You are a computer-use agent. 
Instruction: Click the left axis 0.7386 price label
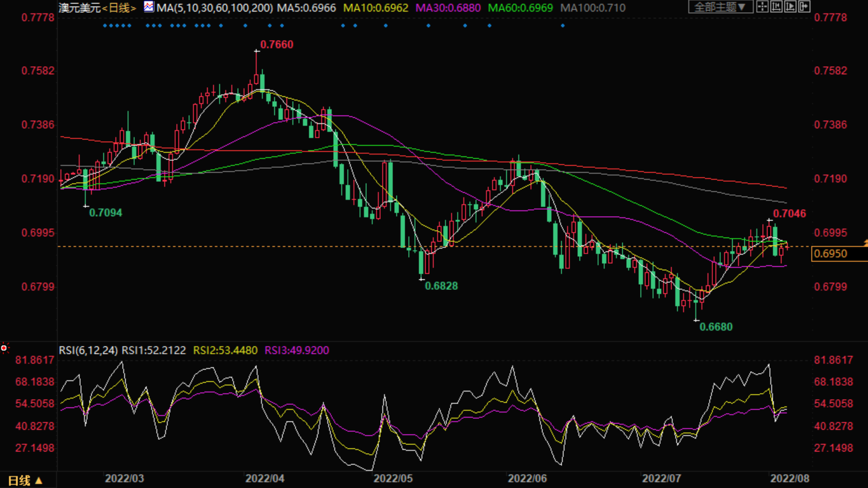pos(38,125)
